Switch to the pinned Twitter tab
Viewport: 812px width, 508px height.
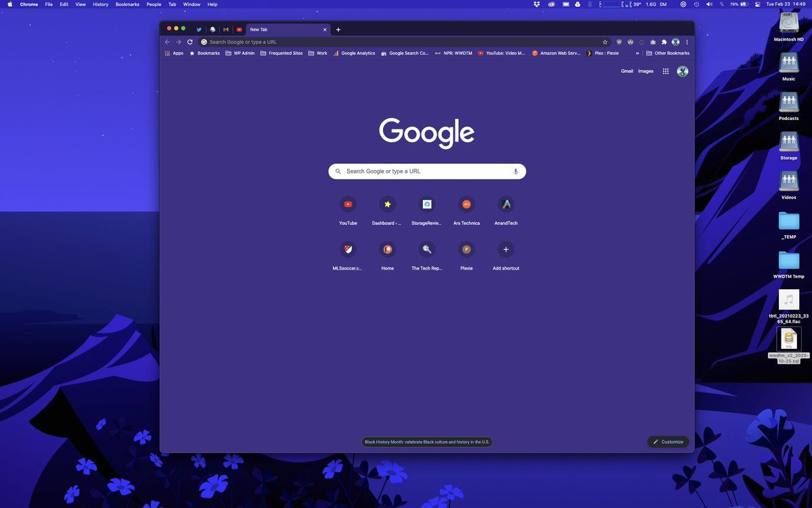pyautogui.click(x=199, y=30)
